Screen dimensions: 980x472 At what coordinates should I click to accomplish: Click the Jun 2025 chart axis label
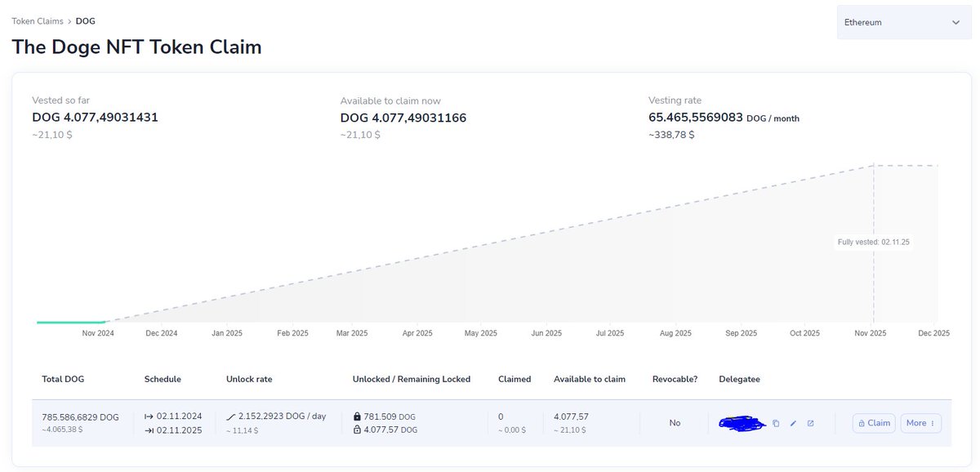pos(546,333)
